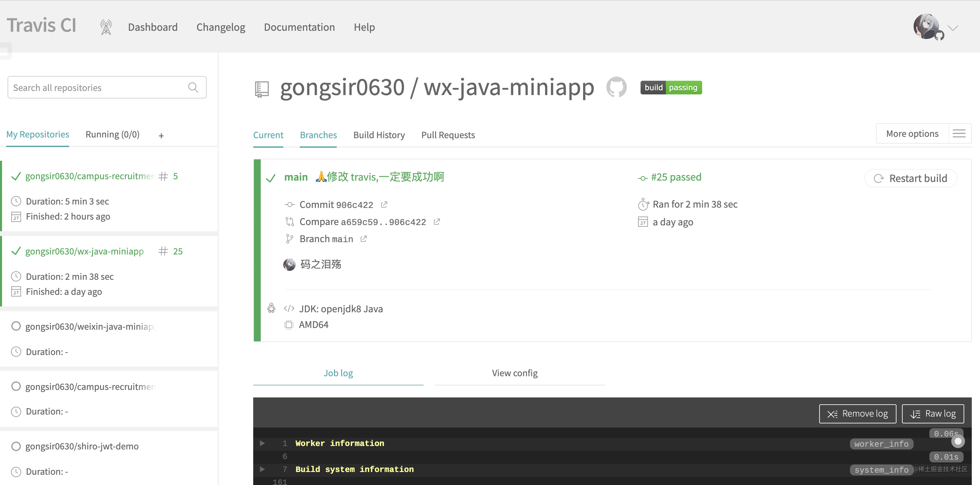Click the build passing status badge
Image resolution: width=980 pixels, height=485 pixels.
[671, 88]
